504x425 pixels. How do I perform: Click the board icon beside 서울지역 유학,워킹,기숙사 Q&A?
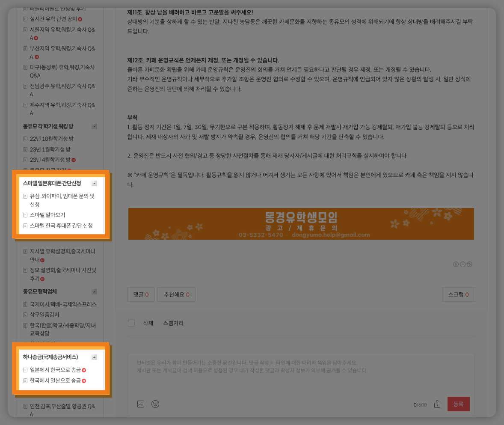coord(25,30)
